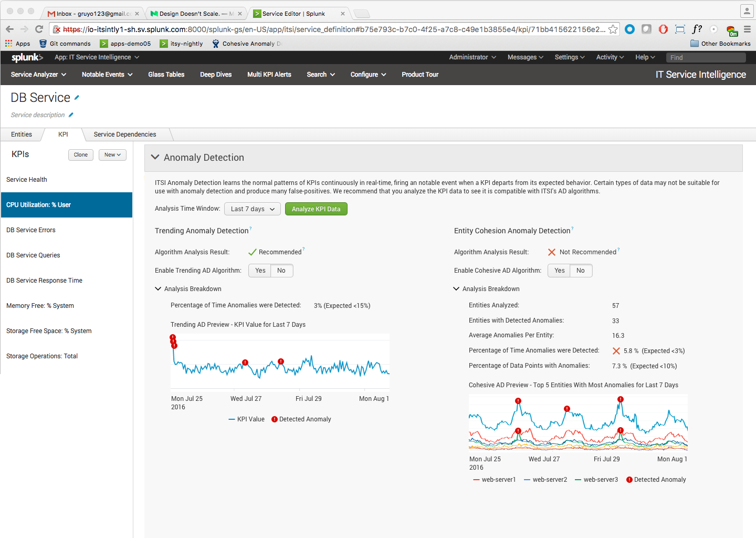This screenshot has width=756, height=538.
Task: Open the itsy-nightly bookmark
Action: 182,44
